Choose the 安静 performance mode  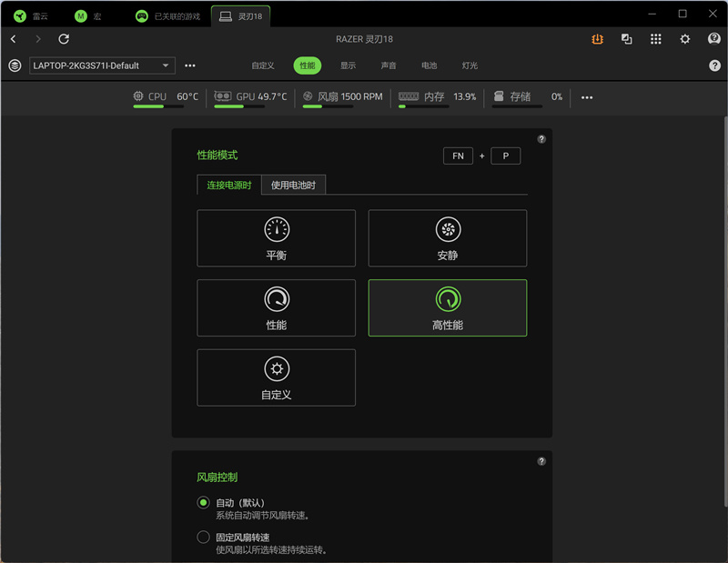pyautogui.click(x=448, y=238)
